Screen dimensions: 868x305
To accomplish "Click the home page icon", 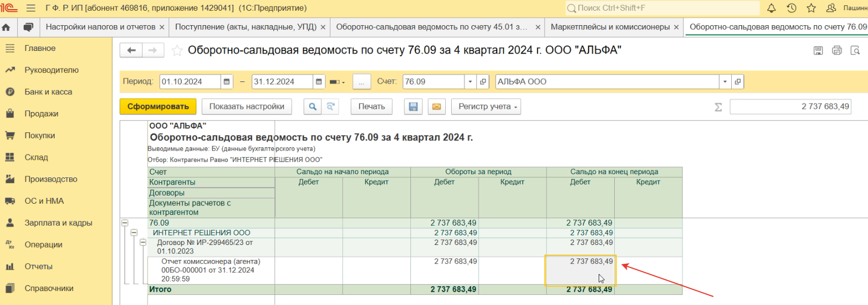I will pyautogui.click(x=6, y=27).
